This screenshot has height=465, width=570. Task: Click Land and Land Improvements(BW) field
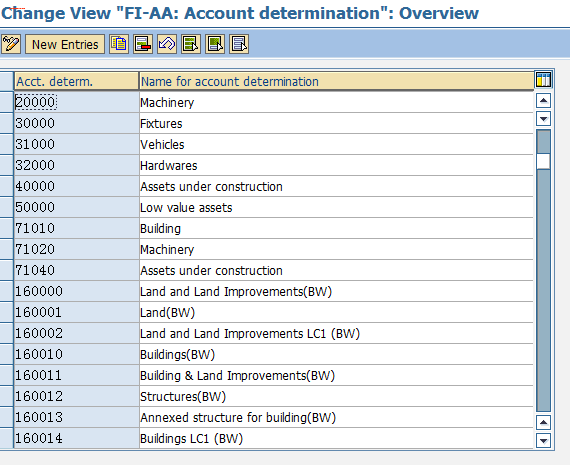[336, 291]
